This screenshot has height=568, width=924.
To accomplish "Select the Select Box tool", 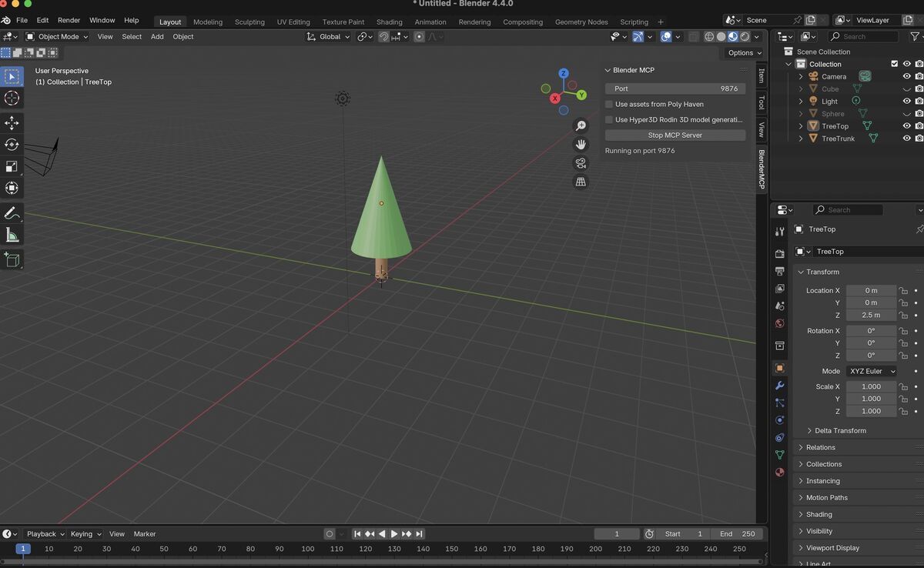I will [x=12, y=75].
